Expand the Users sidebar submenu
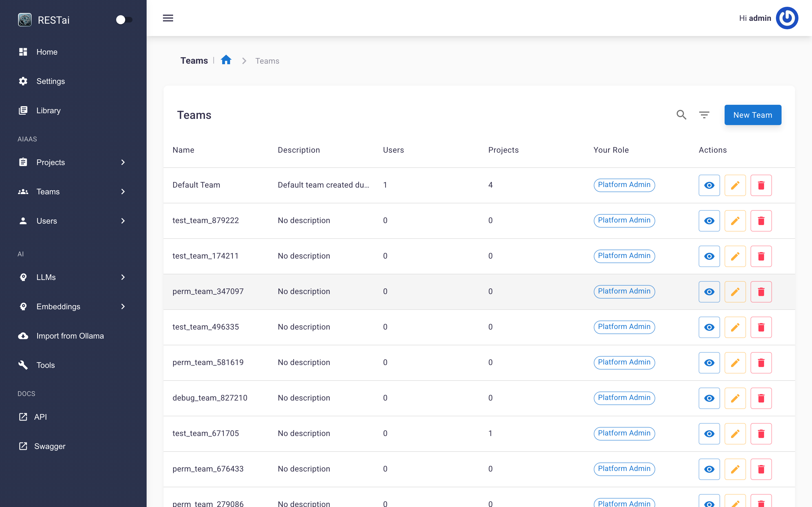812x507 pixels. [123, 221]
